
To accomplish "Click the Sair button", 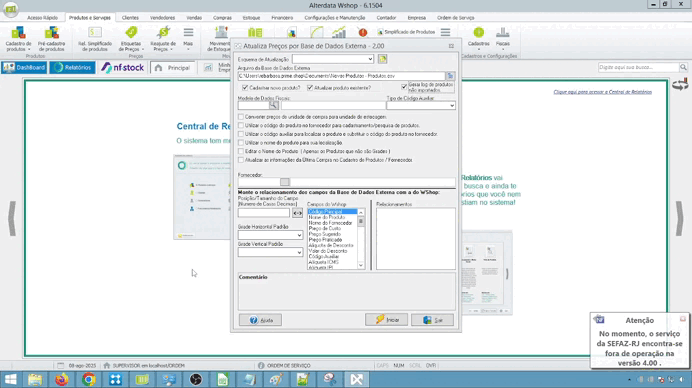I will click(x=432, y=320).
